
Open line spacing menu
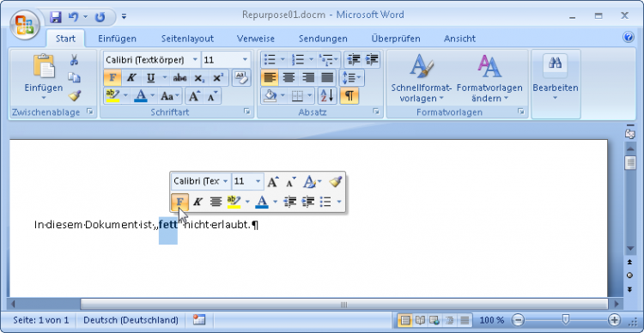352,77
